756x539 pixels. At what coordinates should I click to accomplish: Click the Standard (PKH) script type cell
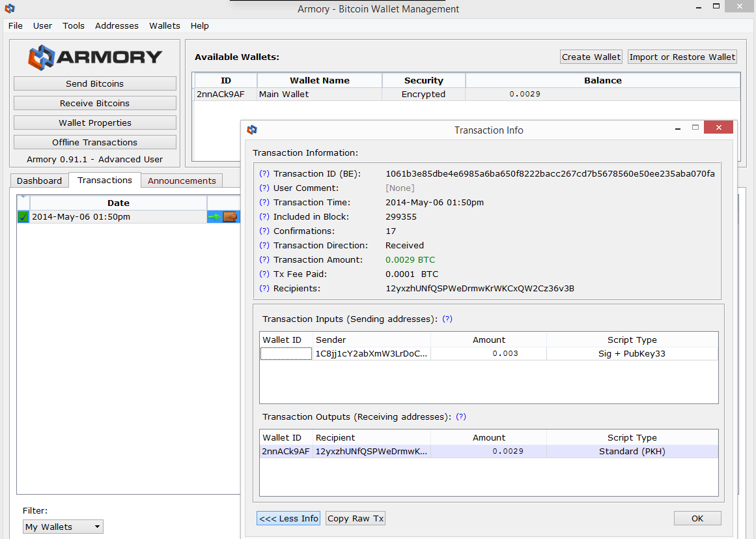tap(632, 452)
